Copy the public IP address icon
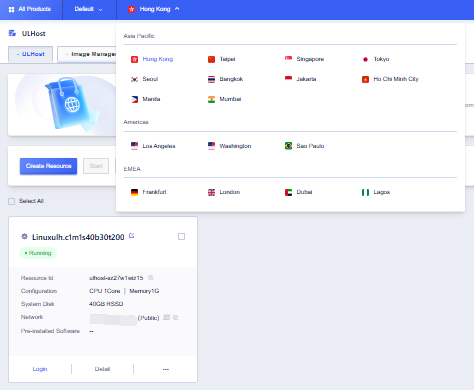 pyautogui.click(x=176, y=318)
